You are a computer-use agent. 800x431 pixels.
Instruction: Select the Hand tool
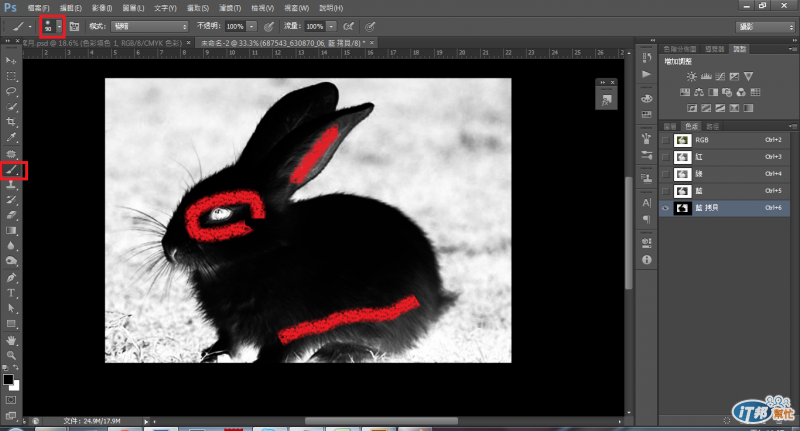pos(11,340)
